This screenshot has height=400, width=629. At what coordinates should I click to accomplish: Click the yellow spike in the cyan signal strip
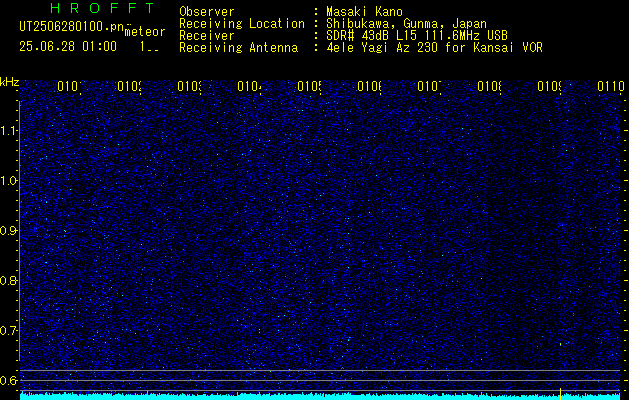tap(560, 394)
